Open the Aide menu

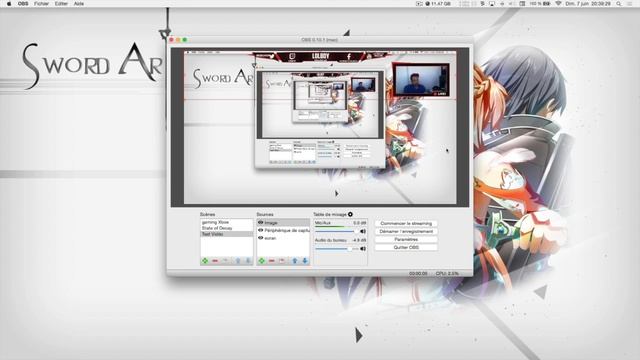pyautogui.click(x=79, y=3)
